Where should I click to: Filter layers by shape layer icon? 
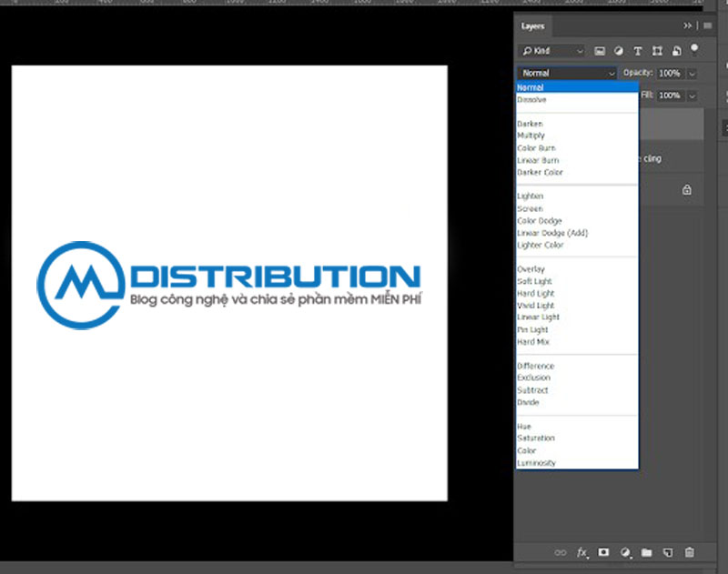click(x=657, y=51)
